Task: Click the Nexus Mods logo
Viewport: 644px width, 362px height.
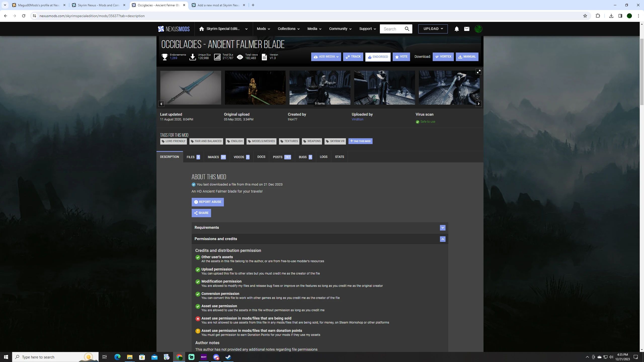Action: [x=174, y=29]
